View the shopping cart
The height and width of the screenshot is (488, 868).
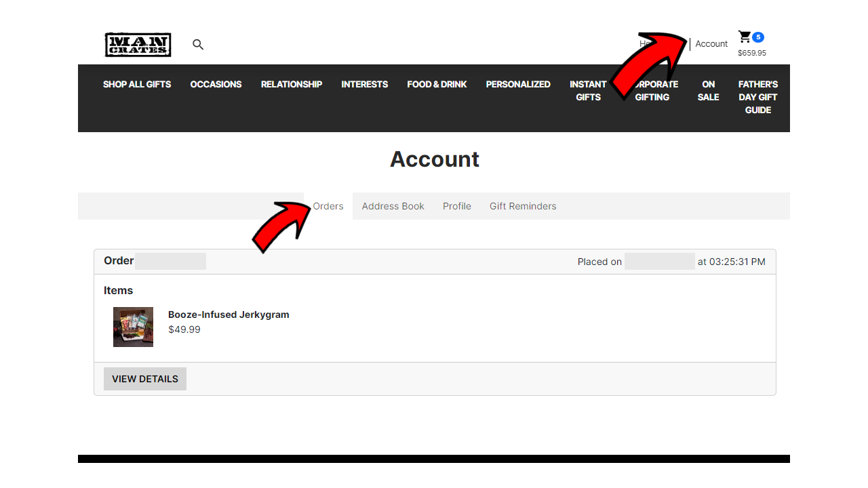click(x=744, y=37)
